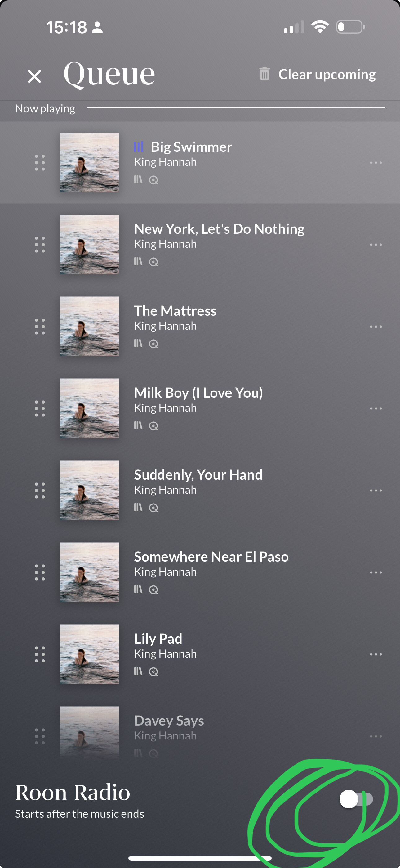Toggle the Roon Radio switch

(x=356, y=799)
